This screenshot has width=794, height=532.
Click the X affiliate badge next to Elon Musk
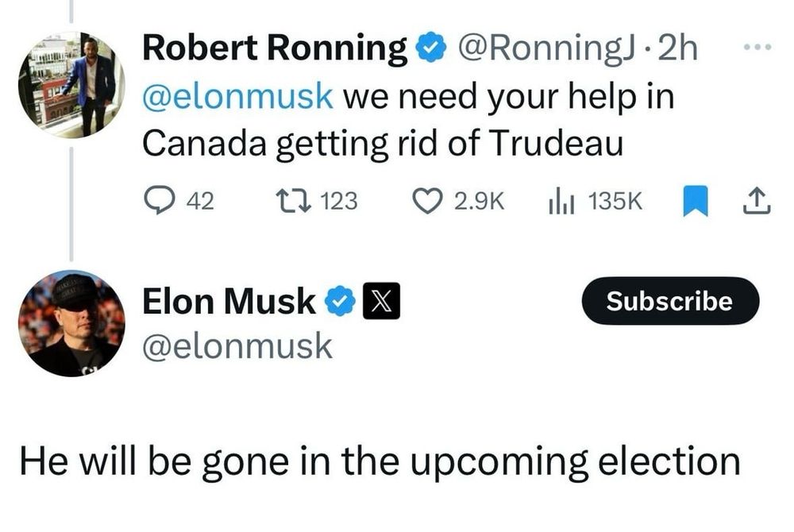click(382, 301)
